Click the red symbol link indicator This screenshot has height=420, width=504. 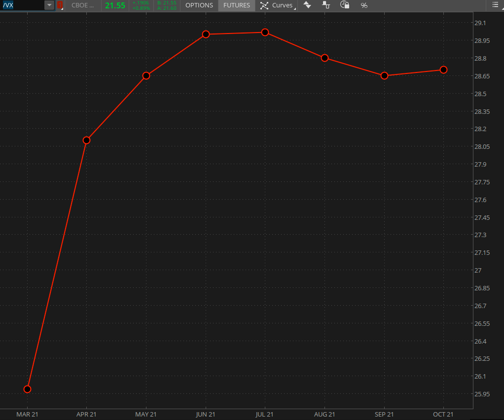click(x=60, y=5)
